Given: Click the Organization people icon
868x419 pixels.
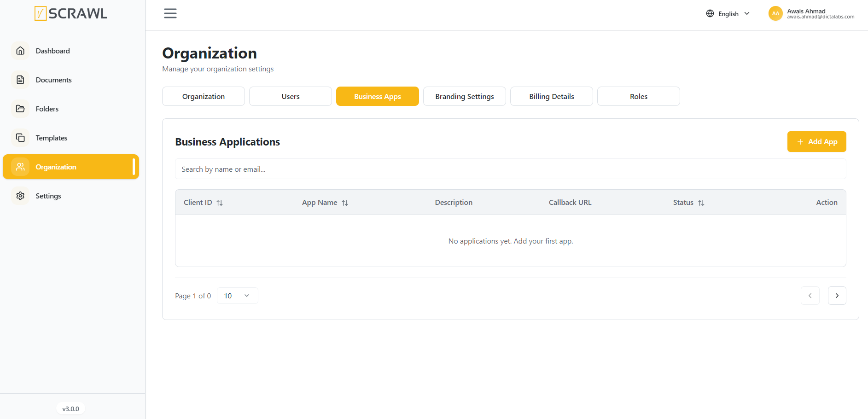Looking at the screenshot, I should coord(20,167).
